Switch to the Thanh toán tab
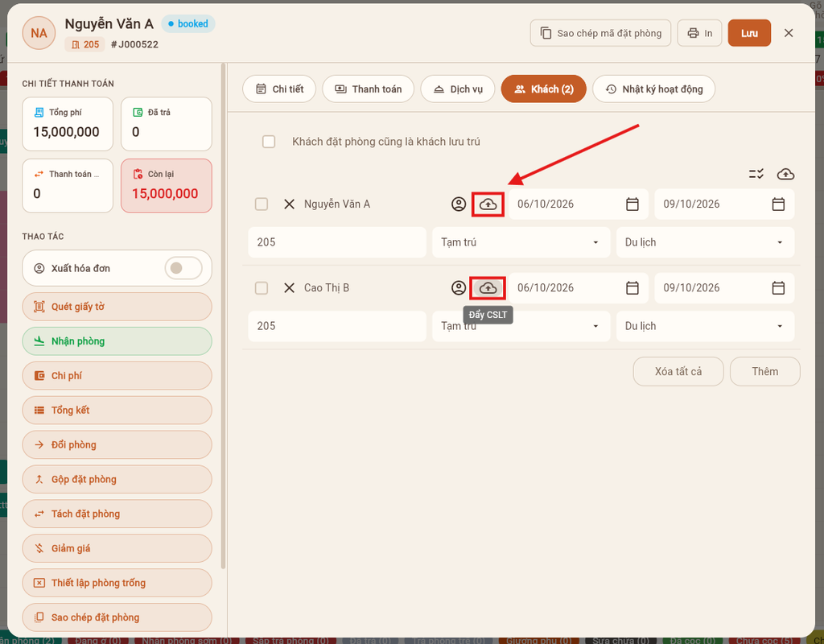824x644 pixels. (368, 89)
